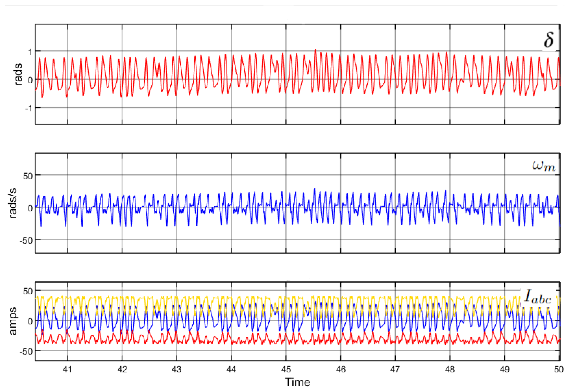Click the y-axis tick label 1 in top plot
The image size is (569, 392).
click(30, 52)
